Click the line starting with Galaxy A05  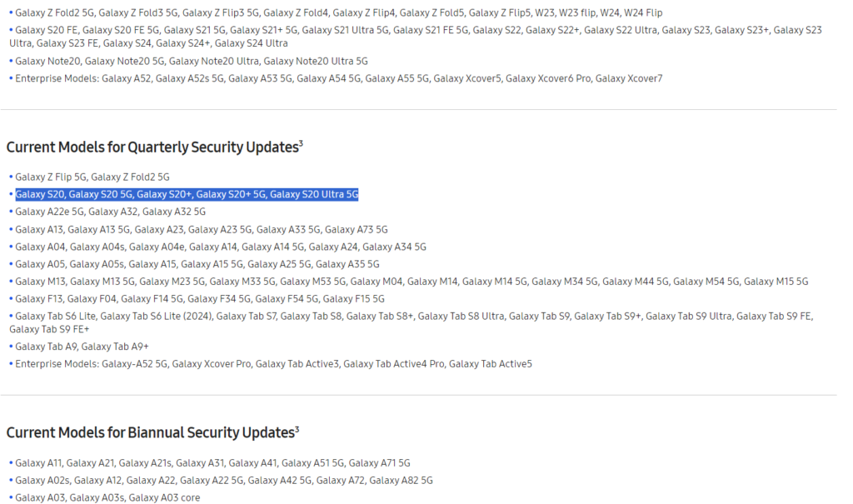pos(197,264)
